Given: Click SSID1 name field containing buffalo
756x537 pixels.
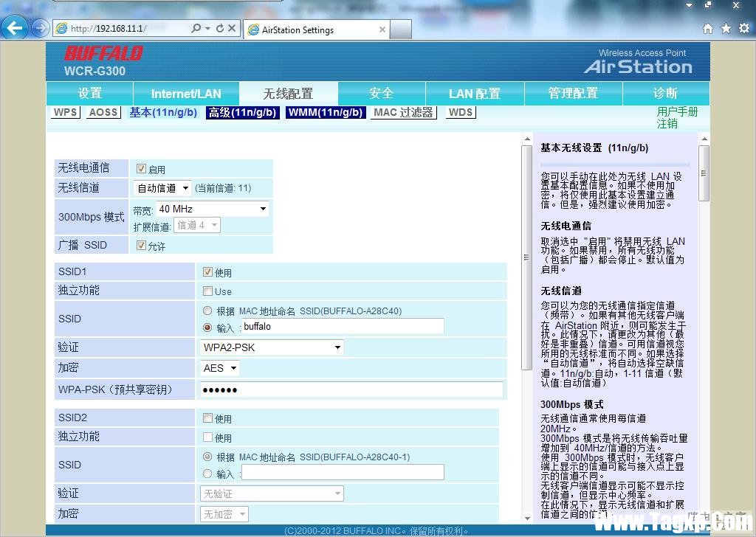Looking at the screenshot, I should click(x=343, y=327).
